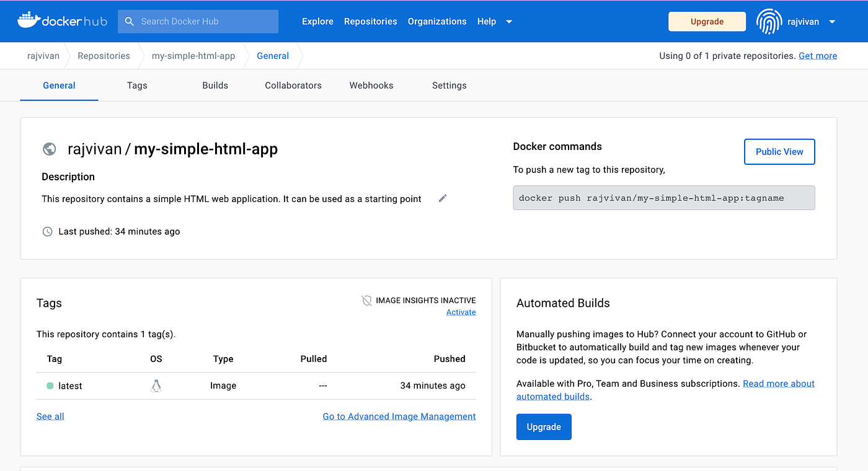Select the General tab
This screenshot has width=868, height=471.
tap(59, 86)
